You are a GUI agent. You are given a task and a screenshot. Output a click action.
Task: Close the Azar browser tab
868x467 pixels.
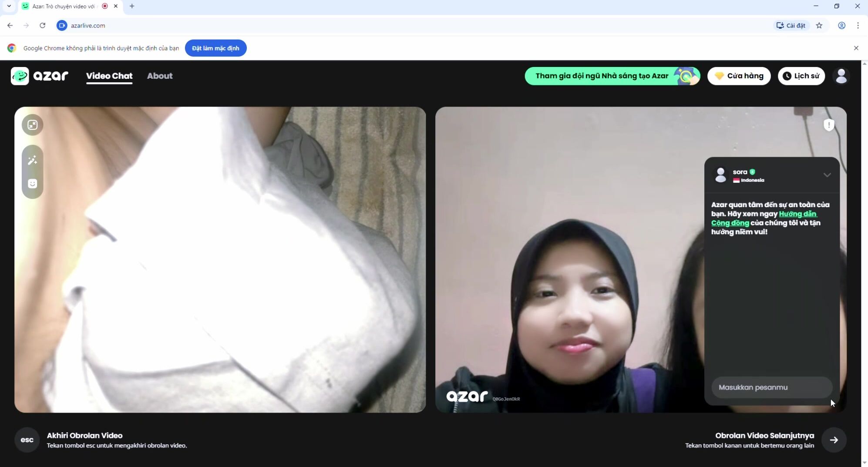[x=115, y=6]
